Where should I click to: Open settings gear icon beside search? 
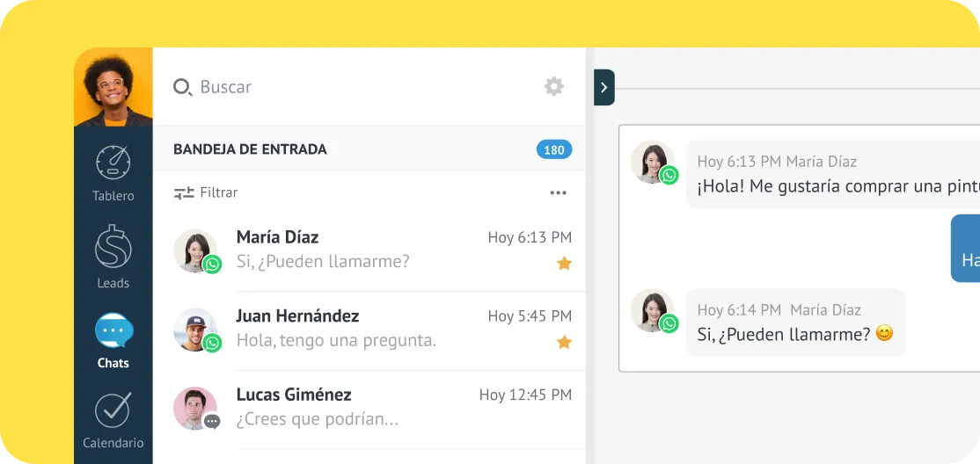pyautogui.click(x=553, y=86)
